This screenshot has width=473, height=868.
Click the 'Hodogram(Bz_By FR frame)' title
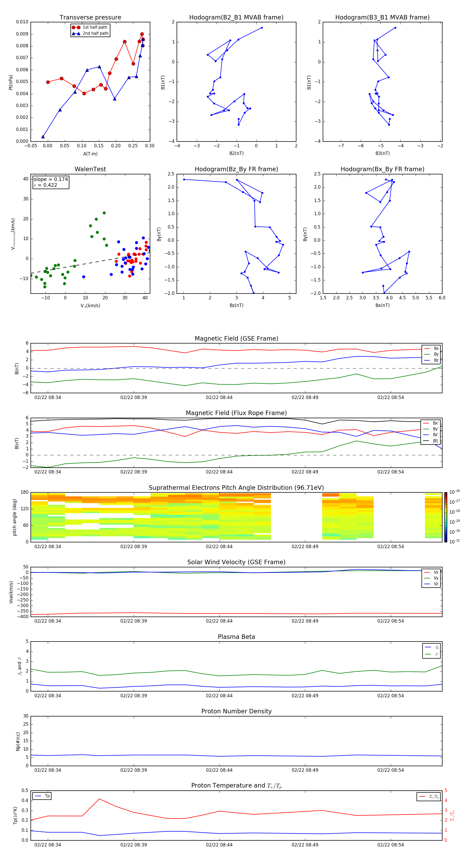[236, 169]
